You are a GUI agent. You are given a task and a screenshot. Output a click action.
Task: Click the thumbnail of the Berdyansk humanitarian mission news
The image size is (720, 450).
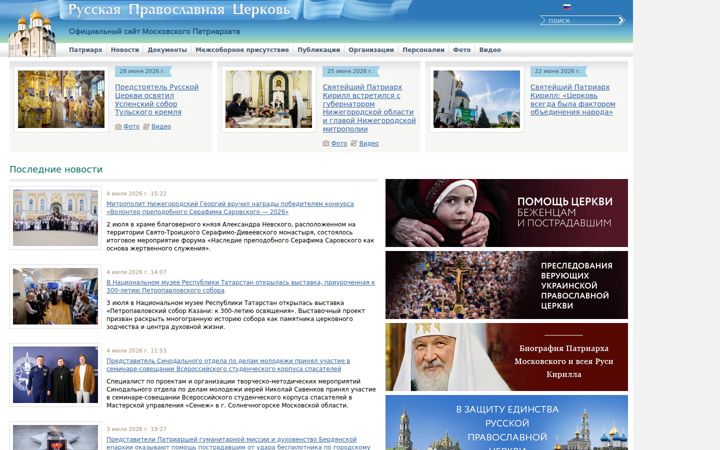pos(56,438)
